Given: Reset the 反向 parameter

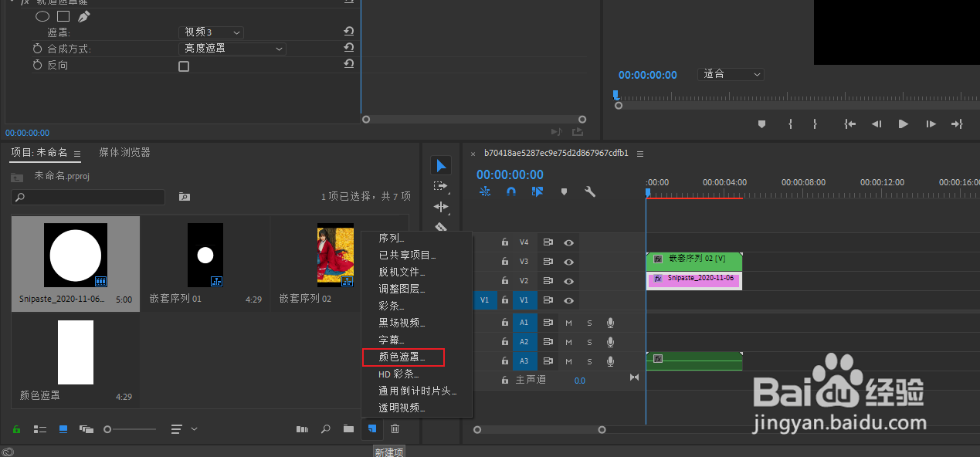Looking at the screenshot, I should [349, 65].
